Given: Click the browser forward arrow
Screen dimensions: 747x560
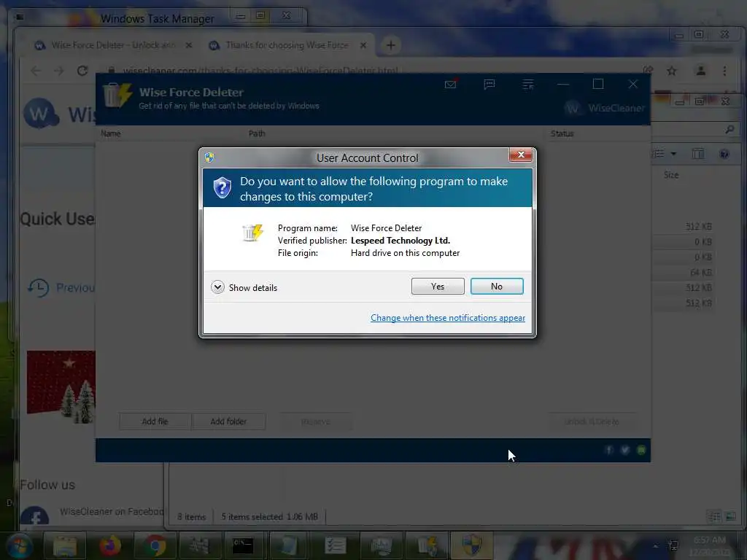Looking at the screenshot, I should coord(58,71).
